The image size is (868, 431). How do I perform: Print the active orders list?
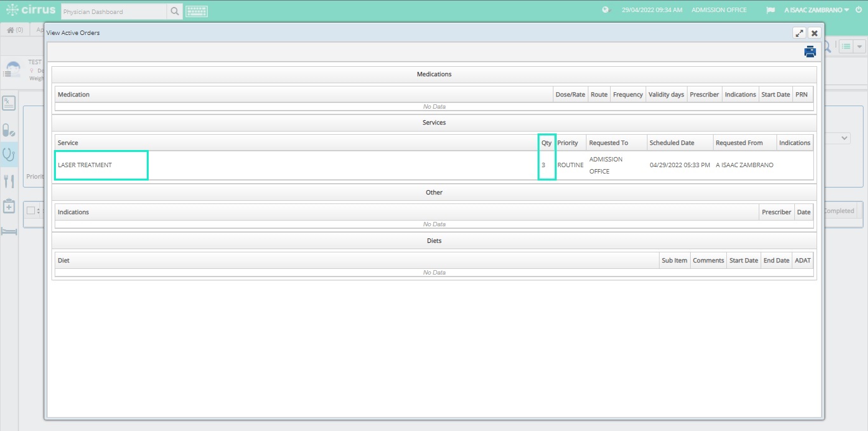(810, 52)
